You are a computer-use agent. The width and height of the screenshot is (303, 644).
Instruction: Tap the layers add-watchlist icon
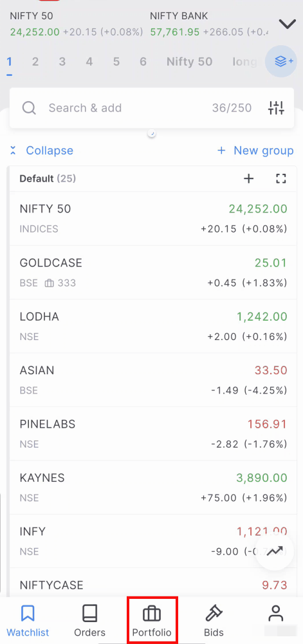(x=281, y=62)
